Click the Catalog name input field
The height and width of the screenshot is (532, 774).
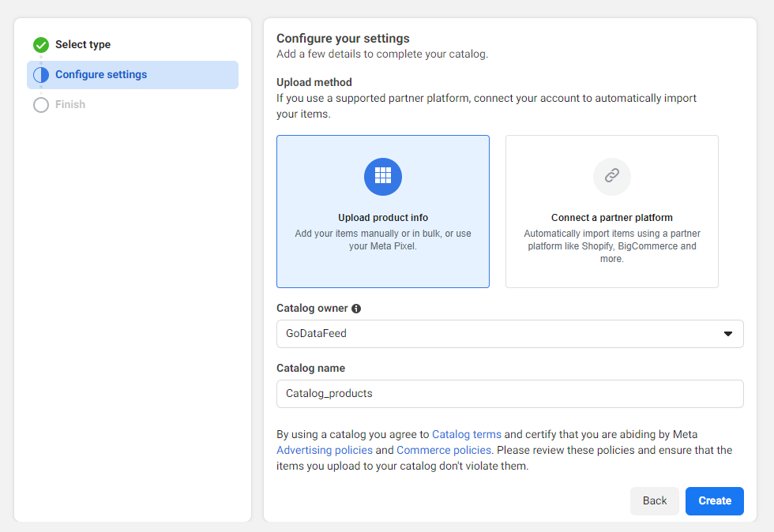(510, 394)
